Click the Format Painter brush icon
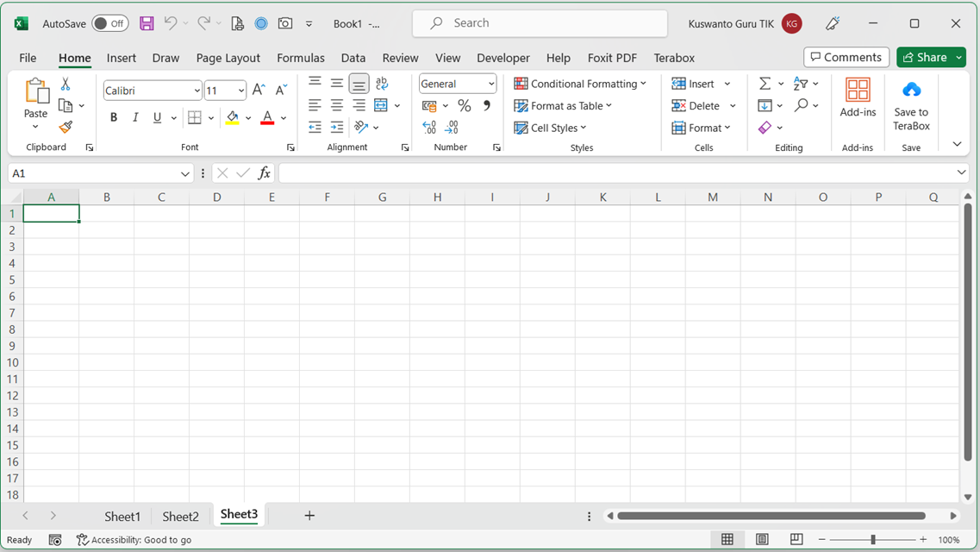 point(66,128)
